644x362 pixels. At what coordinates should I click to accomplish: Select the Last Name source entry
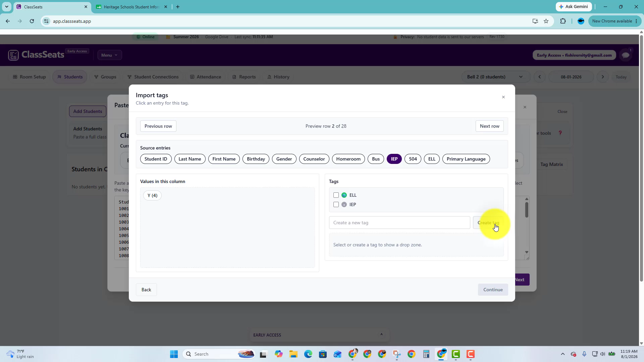point(190,159)
